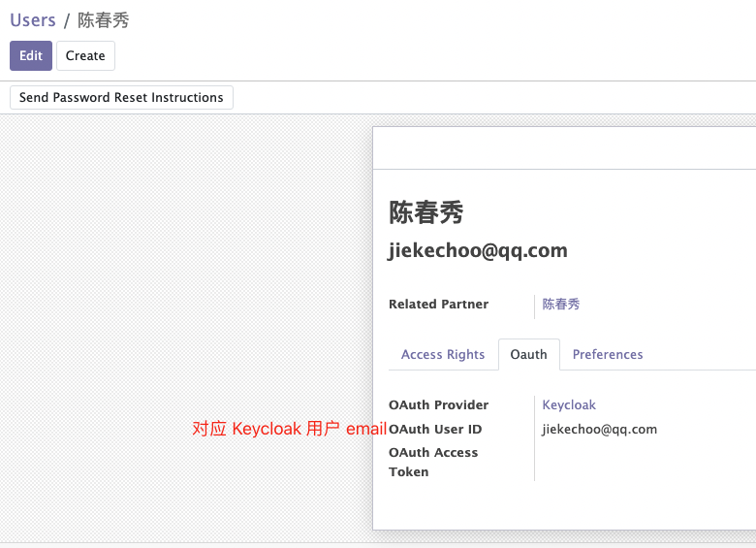Click the current breadcrumb item 陈春秀
Screen dimensions: 756x548
[x=104, y=20]
